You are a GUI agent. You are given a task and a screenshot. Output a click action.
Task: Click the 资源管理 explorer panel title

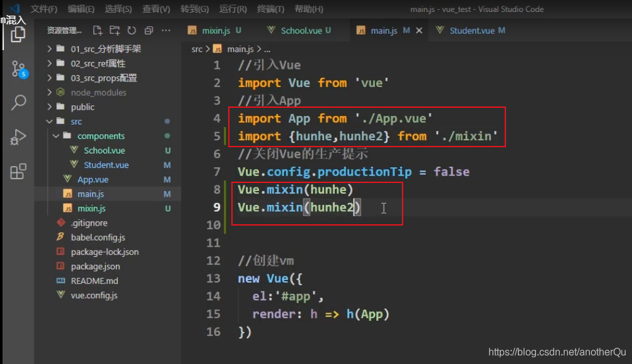click(64, 30)
